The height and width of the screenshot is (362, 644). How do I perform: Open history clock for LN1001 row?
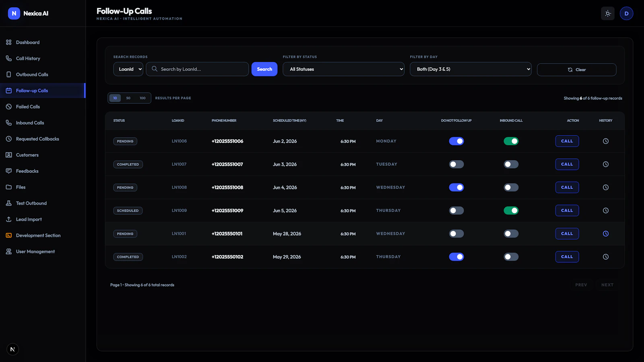pyautogui.click(x=605, y=234)
